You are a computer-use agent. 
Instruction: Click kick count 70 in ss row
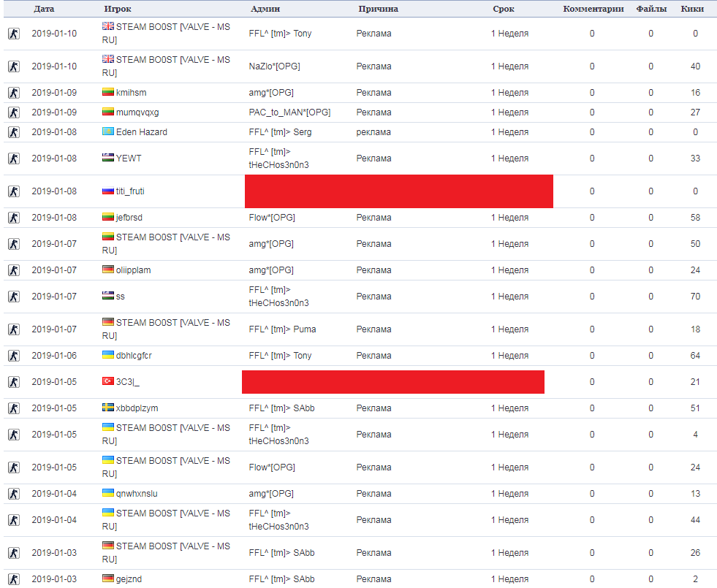click(x=695, y=297)
